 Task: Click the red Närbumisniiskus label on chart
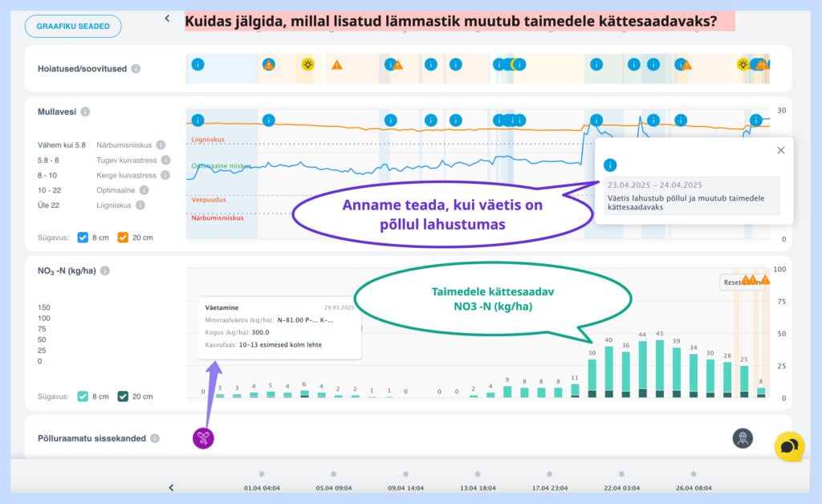pos(217,217)
